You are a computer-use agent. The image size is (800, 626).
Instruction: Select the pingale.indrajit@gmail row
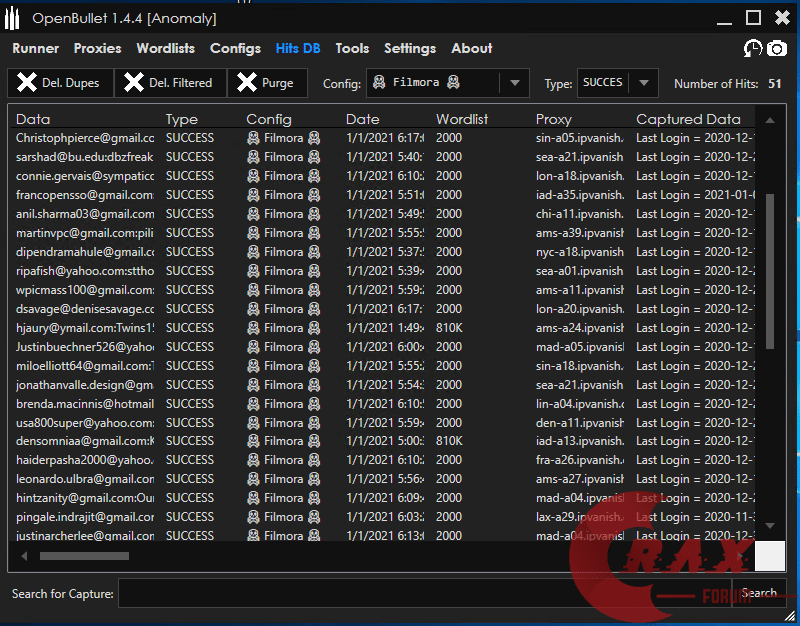383,517
